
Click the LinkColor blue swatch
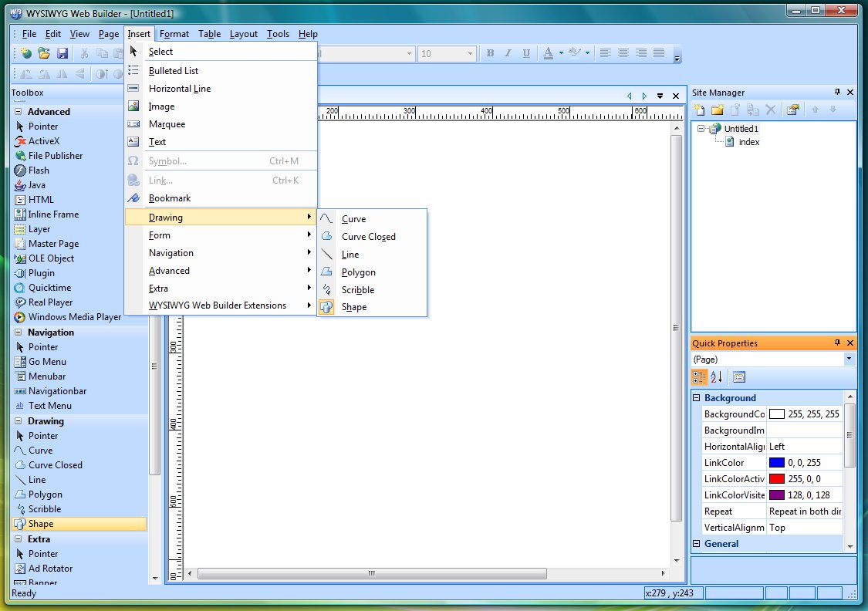point(777,463)
